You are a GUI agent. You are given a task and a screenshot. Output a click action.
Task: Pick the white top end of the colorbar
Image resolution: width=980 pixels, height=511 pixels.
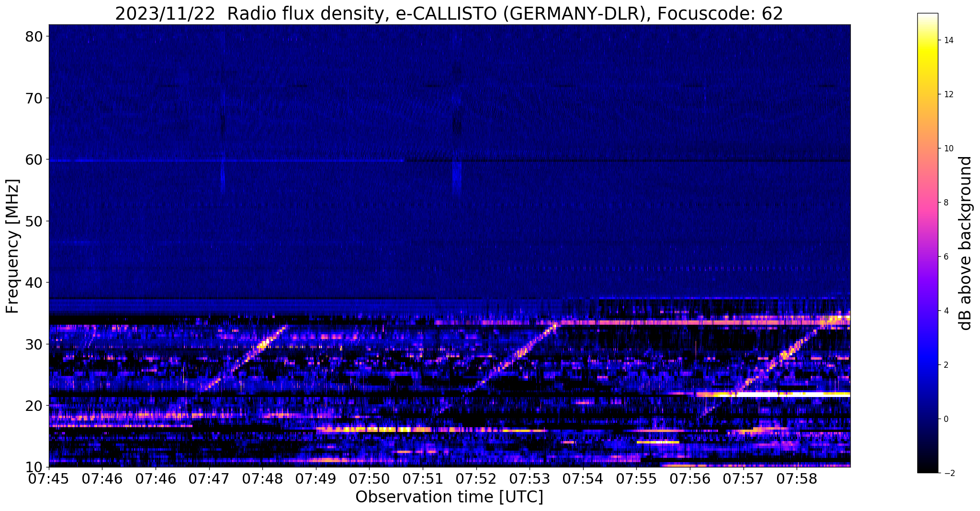click(x=927, y=16)
